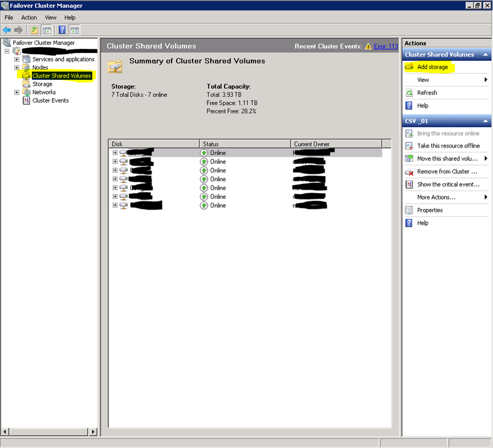Click Show the critical events icon
Image resolution: width=493 pixels, height=448 pixels.
coord(409,184)
